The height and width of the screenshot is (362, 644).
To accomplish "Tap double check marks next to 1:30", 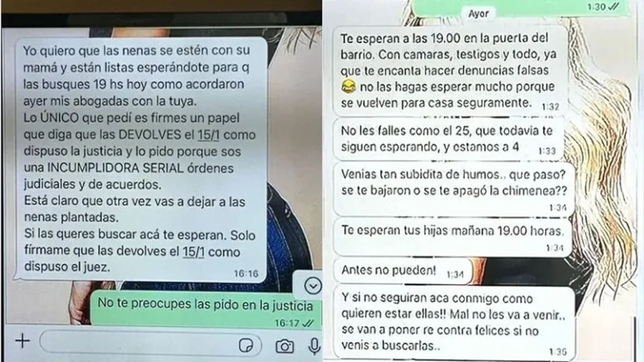I will pyautogui.click(x=614, y=6).
